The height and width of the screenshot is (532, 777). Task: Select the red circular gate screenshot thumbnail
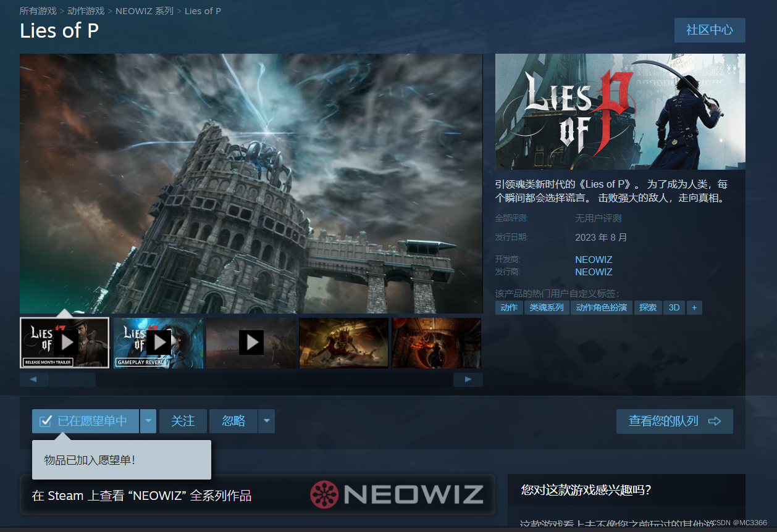coord(436,343)
